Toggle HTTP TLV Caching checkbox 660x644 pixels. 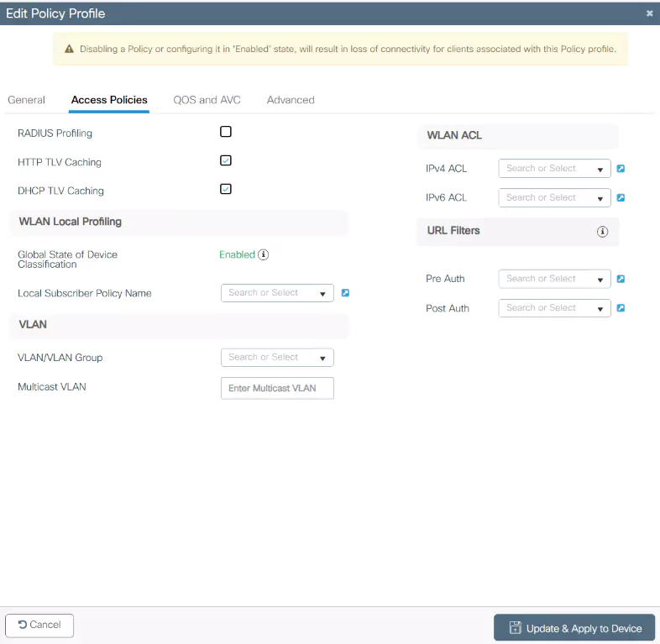pos(225,160)
